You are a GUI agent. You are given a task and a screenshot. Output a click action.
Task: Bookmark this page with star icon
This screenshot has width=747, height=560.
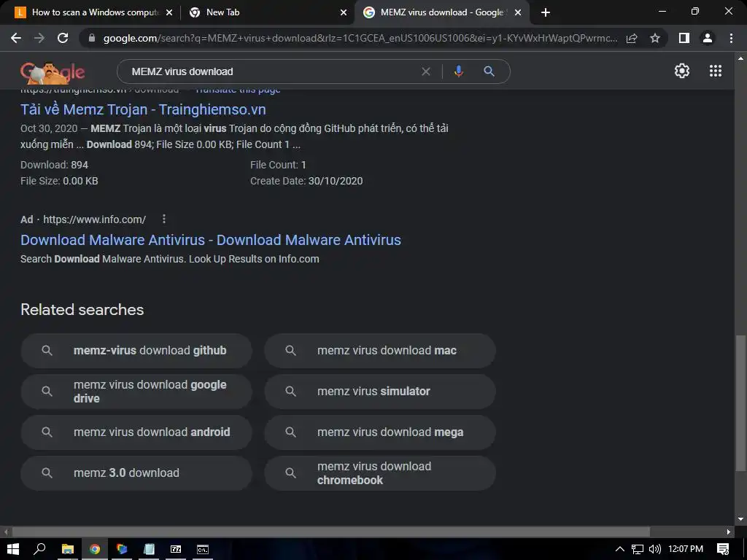(x=655, y=38)
